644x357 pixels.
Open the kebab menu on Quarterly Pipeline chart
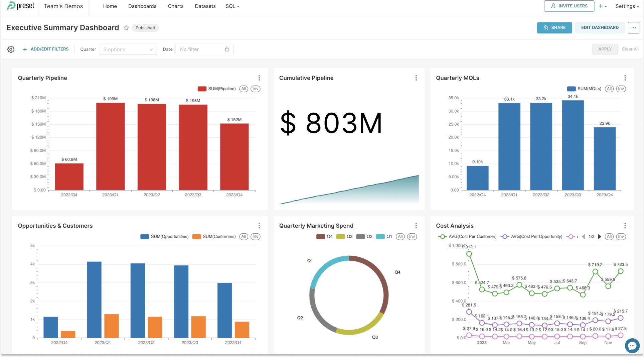click(259, 78)
